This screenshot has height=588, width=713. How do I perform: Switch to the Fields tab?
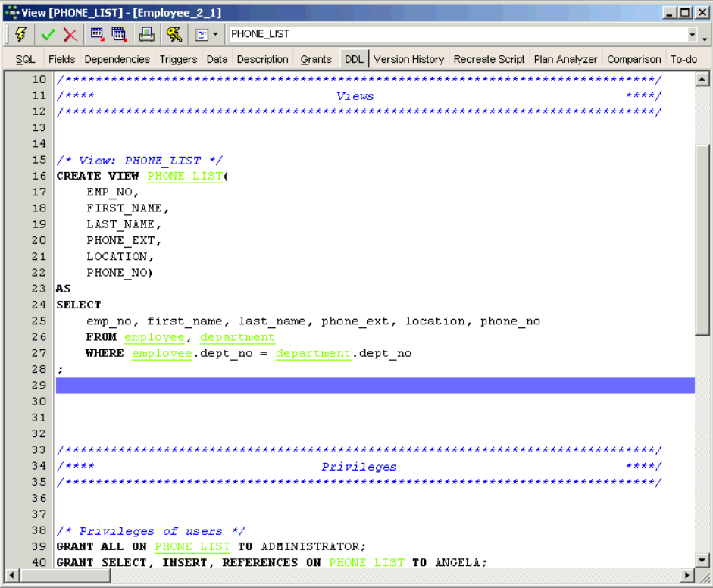pos(61,59)
